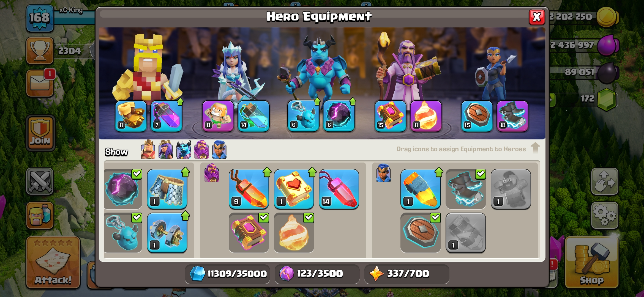Toggle the equipped Dark Orb in inventory
Screen dimensions: 644x297
(x=123, y=189)
